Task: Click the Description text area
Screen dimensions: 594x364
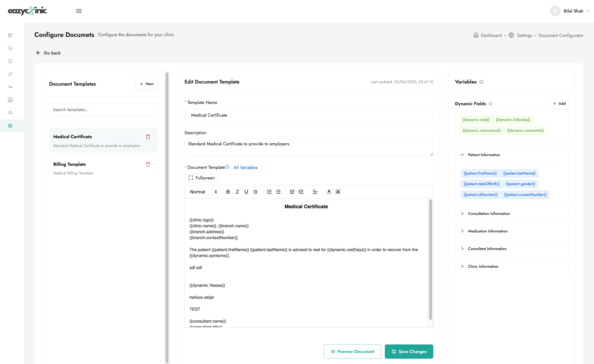Action: pyautogui.click(x=309, y=147)
